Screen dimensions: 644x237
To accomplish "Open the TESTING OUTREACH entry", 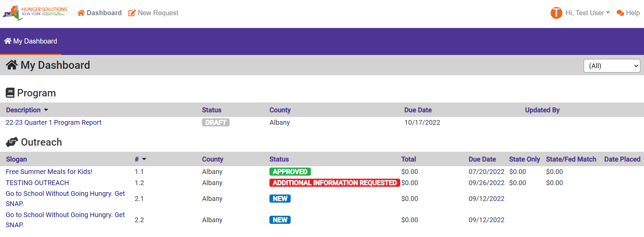I will click(37, 183).
